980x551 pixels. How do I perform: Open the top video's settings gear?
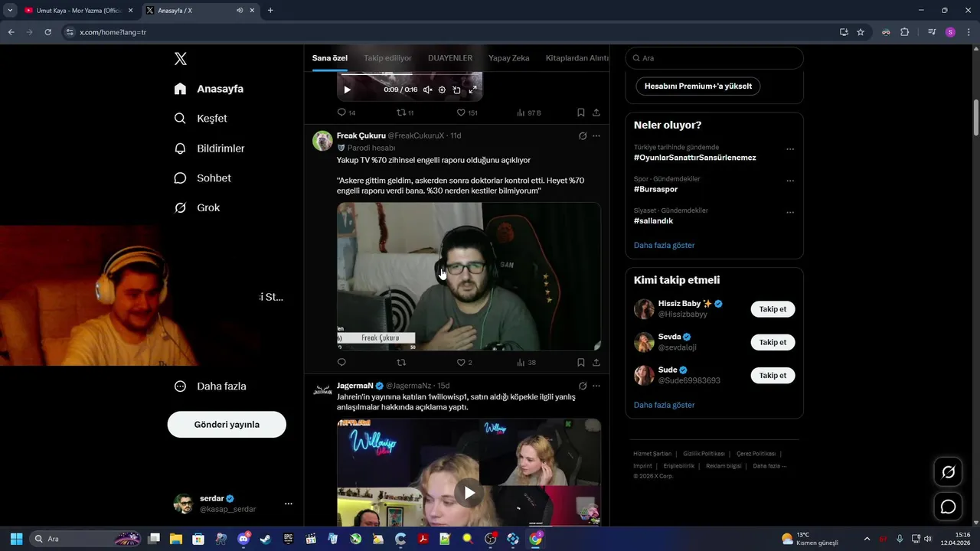click(442, 90)
